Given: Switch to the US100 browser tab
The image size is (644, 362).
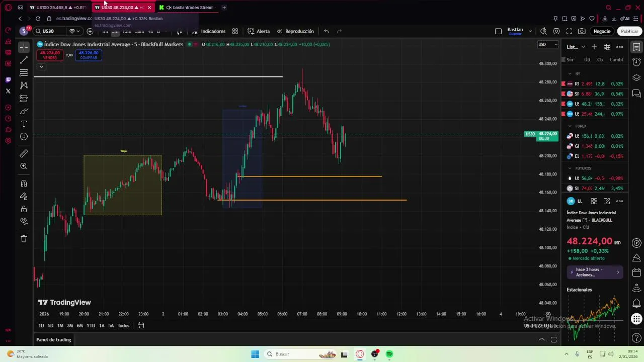Looking at the screenshot, I should click(58, 8).
